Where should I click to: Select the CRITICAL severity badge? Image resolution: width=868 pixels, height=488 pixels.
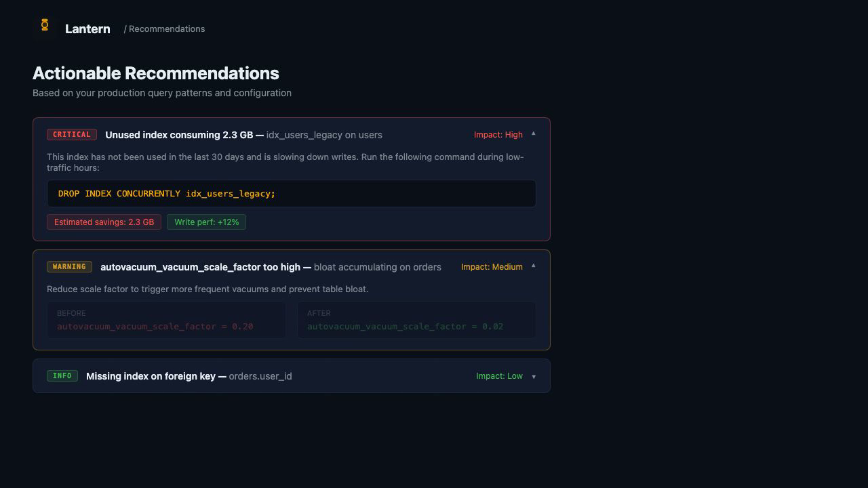(x=71, y=134)
